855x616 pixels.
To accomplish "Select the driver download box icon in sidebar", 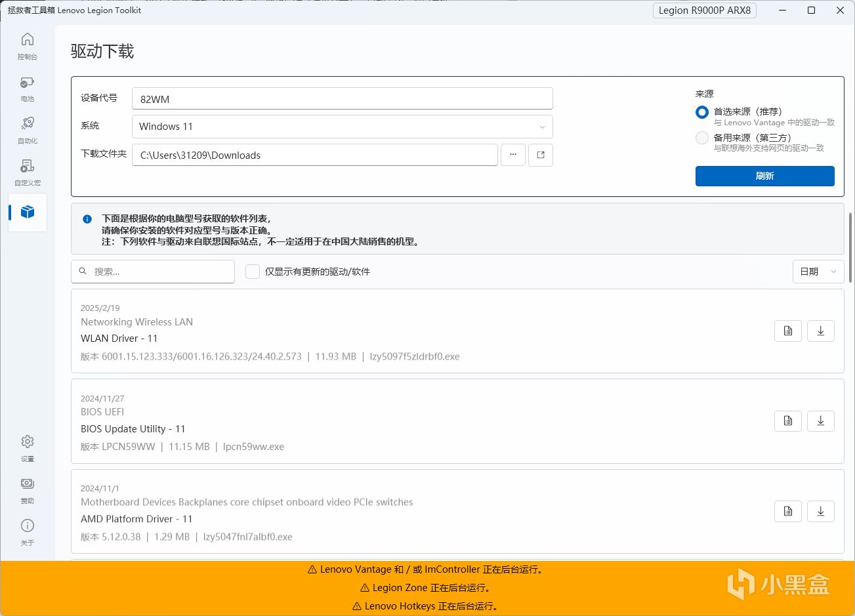I will (28, 212).
